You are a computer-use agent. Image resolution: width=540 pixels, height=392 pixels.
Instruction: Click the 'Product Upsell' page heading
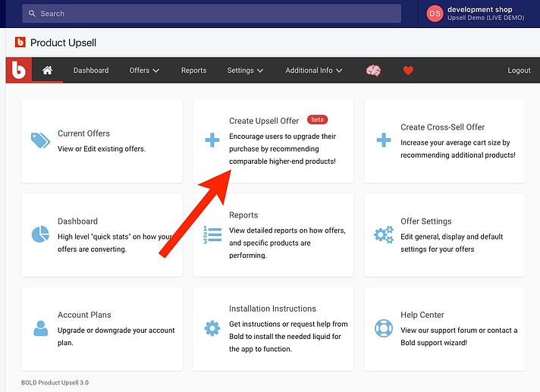(x=64, y=42)
